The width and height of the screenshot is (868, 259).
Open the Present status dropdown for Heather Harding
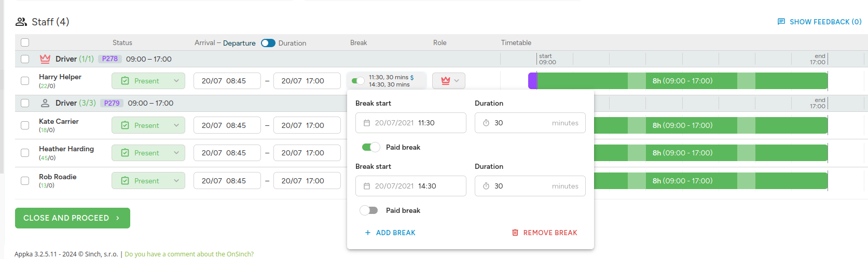tap(148, 153)
